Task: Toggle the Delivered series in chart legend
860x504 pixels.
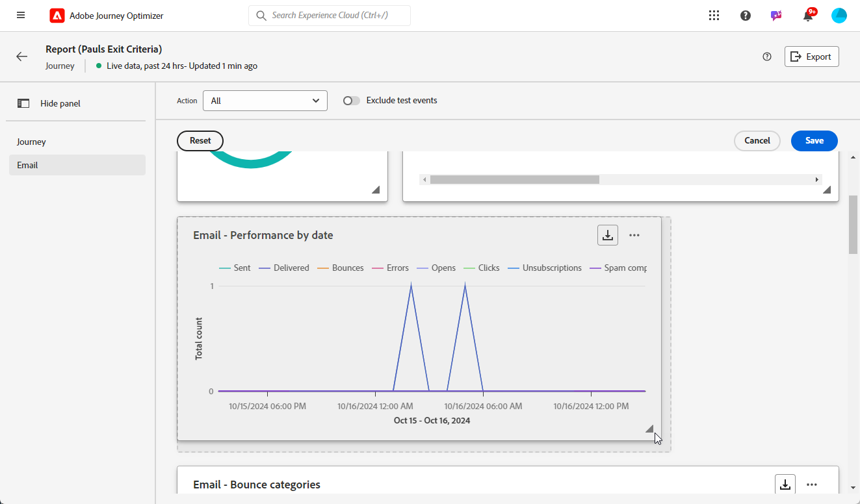Action: [x=284, y=268]
